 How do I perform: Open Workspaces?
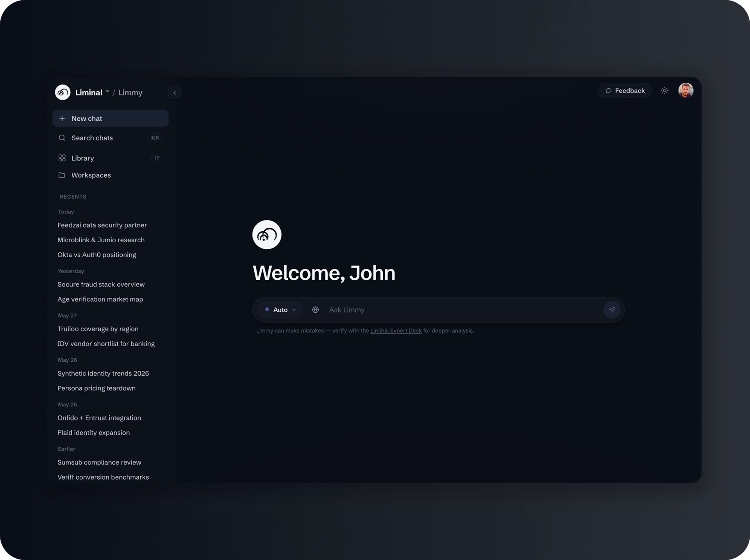(x=111, y=175)
